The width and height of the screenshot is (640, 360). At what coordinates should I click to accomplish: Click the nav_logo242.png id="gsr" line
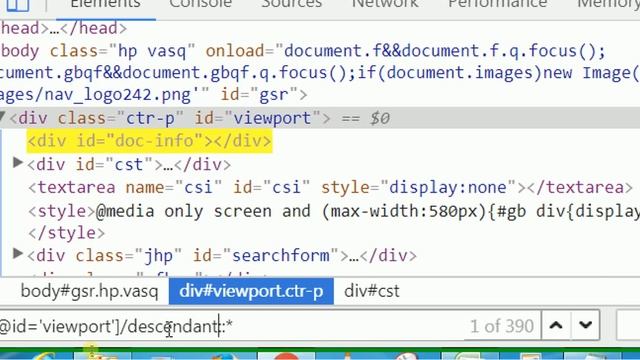(153, 95)
